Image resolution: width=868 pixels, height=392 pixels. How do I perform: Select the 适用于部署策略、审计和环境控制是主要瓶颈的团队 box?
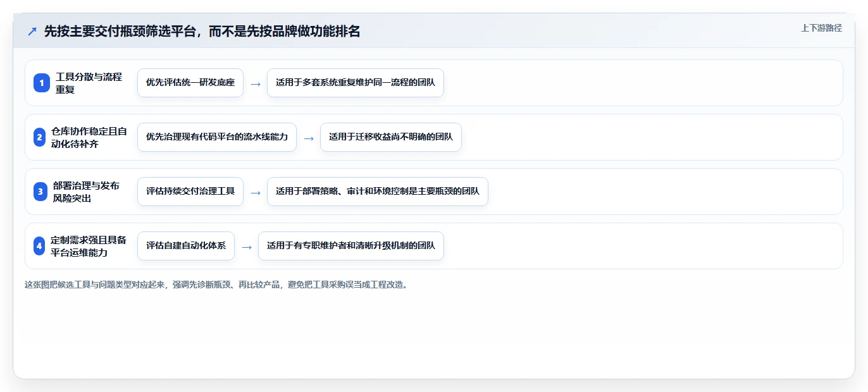(378, 192)
